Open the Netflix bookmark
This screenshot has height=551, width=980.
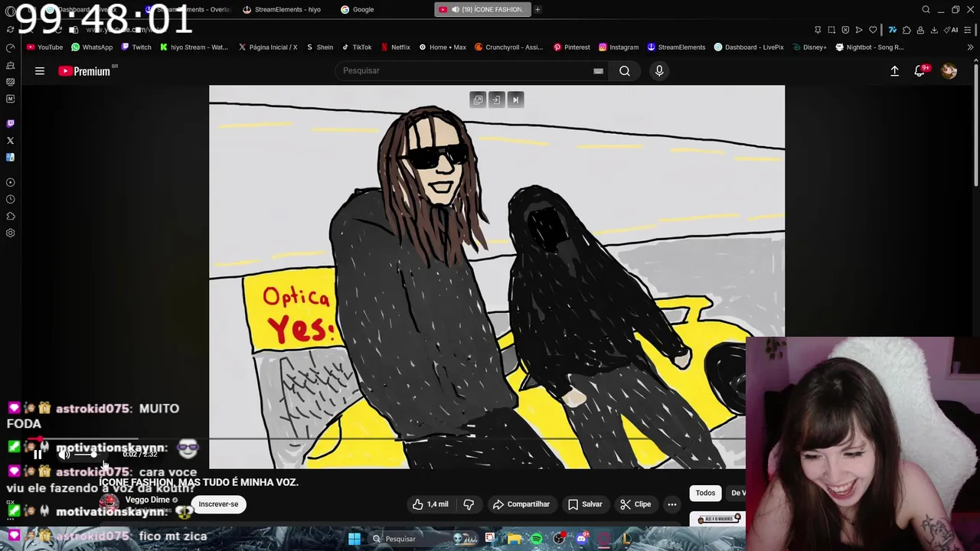pos(395,47)
